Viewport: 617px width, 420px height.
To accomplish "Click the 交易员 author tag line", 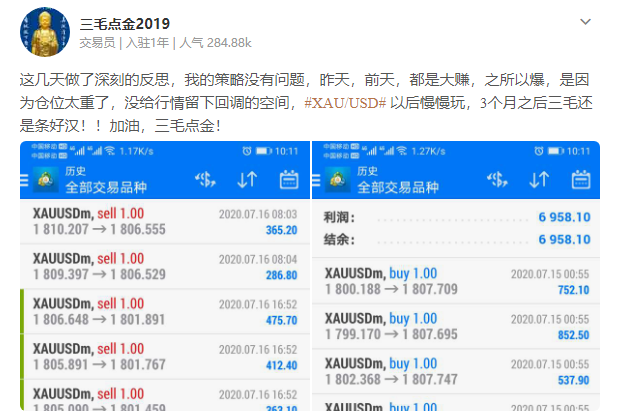I will 97,43.
